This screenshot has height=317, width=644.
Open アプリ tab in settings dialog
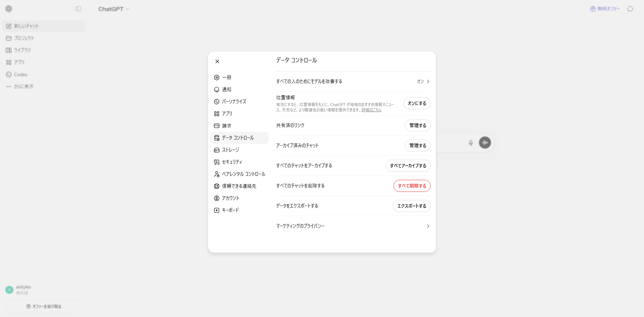pyautogui.click(x=239, y=114)
